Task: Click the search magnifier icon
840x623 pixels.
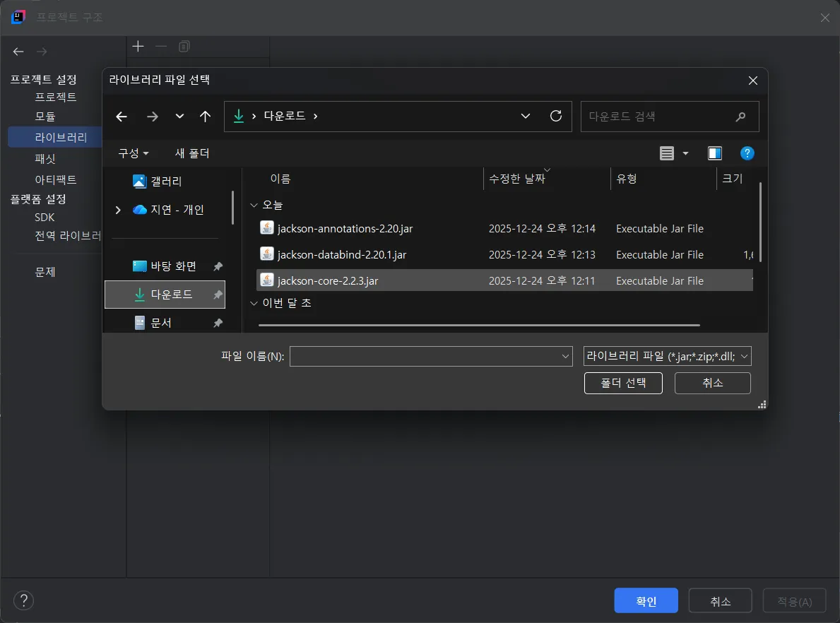Action: pyautogui.click(x=741, y=117)
